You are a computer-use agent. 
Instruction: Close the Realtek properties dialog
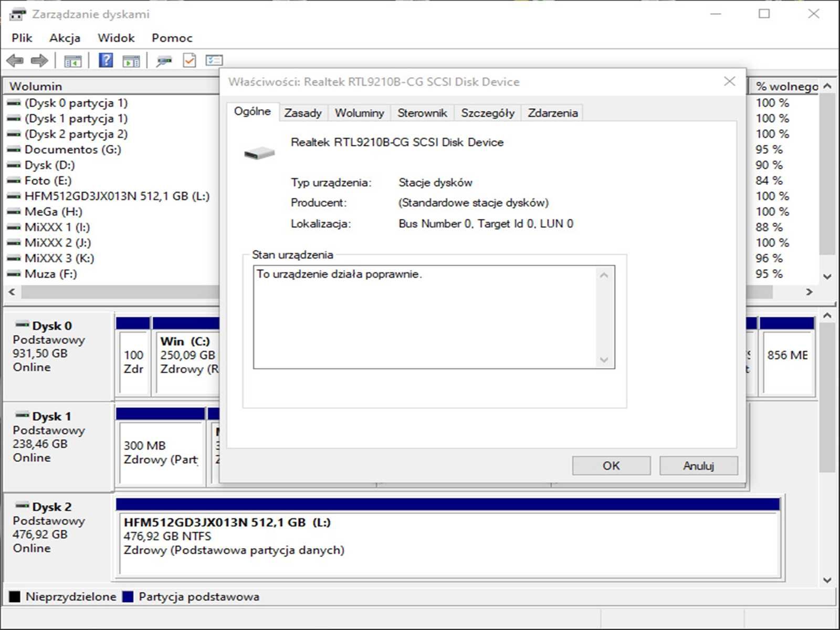point(729,81)
